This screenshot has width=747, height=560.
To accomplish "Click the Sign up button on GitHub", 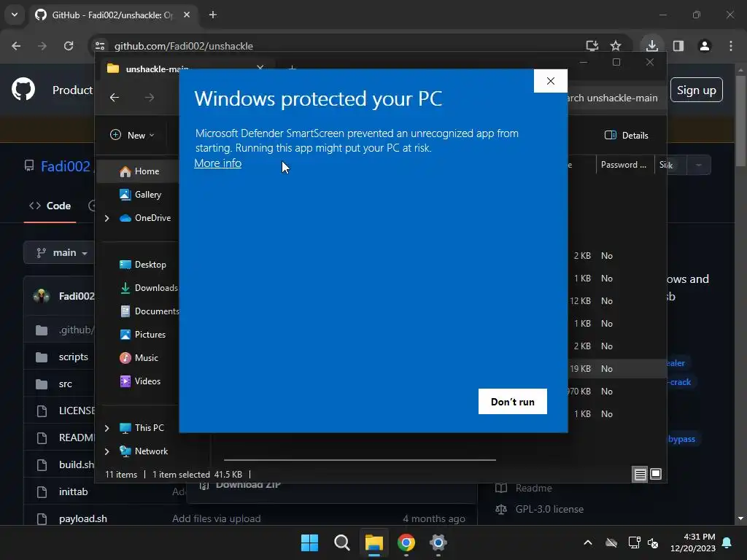I will tap(697, 90).
